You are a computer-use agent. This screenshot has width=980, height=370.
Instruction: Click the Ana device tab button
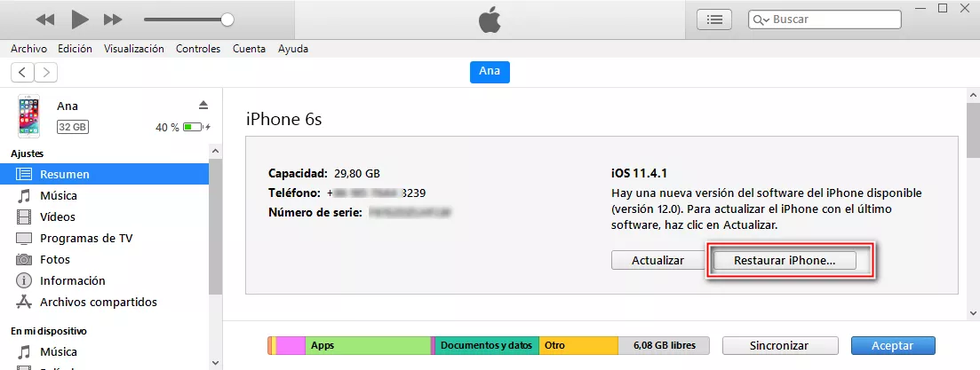point(490,72)
